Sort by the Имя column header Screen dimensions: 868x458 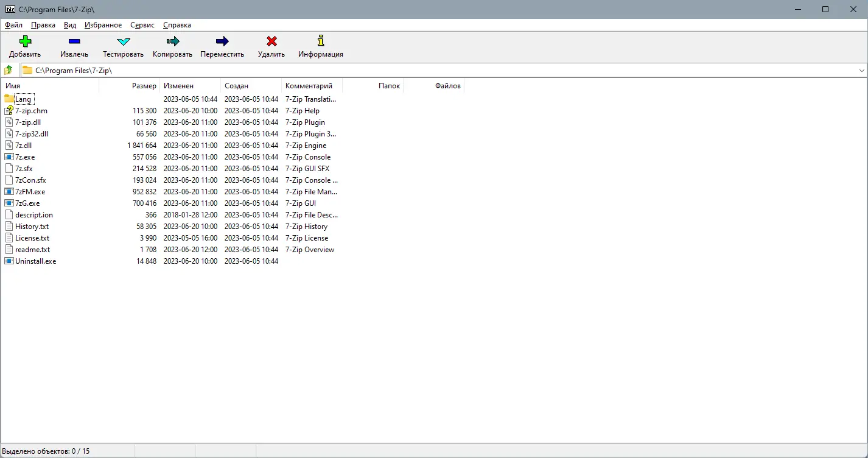point(50,86)
